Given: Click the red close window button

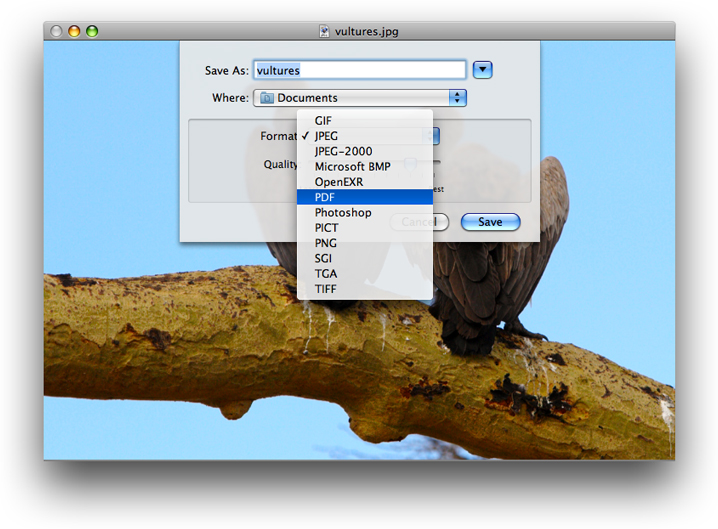Looking at the screenshot, I should pos(56,31).
